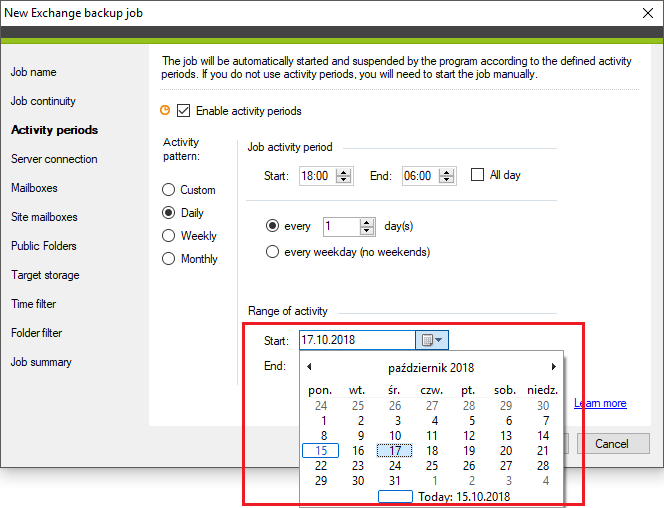Viewport: 664px width, 508px height.
Task: Pick October 22 in the calendar
Action: (321, 466)
